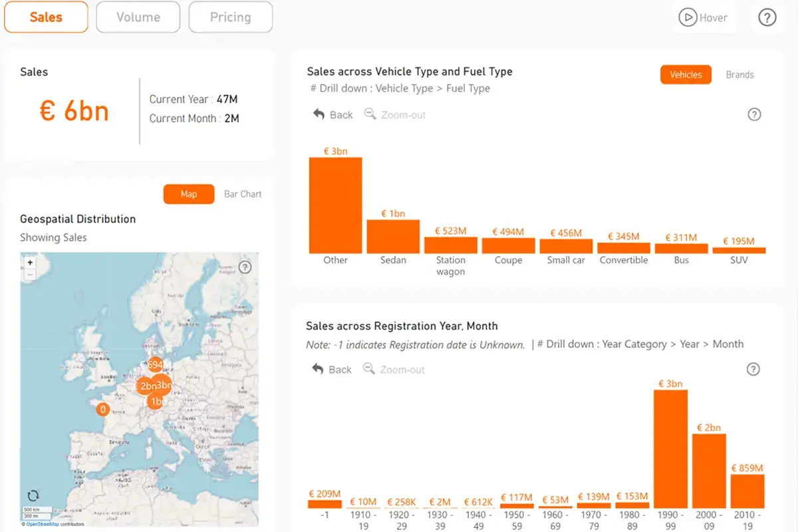The width and height of the screenshot is (798, 532).
Task: Click the Back arrow on registration year chart
Action: tap(331, 369)
